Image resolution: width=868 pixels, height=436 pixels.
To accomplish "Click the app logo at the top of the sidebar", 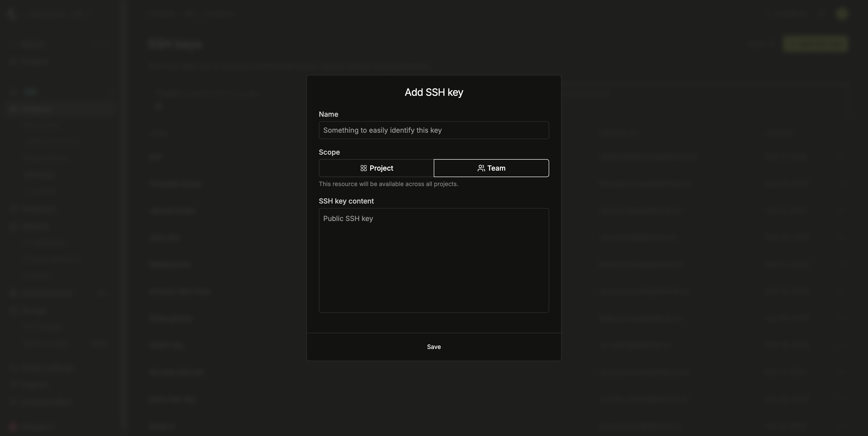I will [x=11, y=14].
